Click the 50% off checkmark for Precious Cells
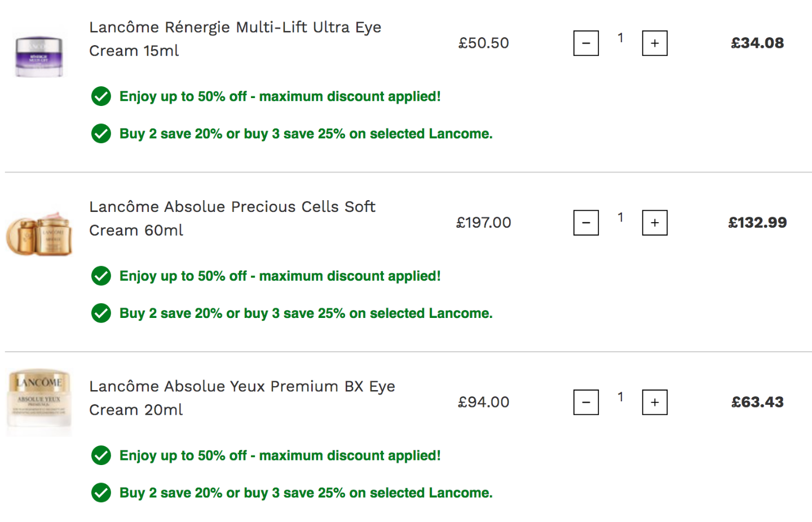812x522 pixels. [101, 276]
